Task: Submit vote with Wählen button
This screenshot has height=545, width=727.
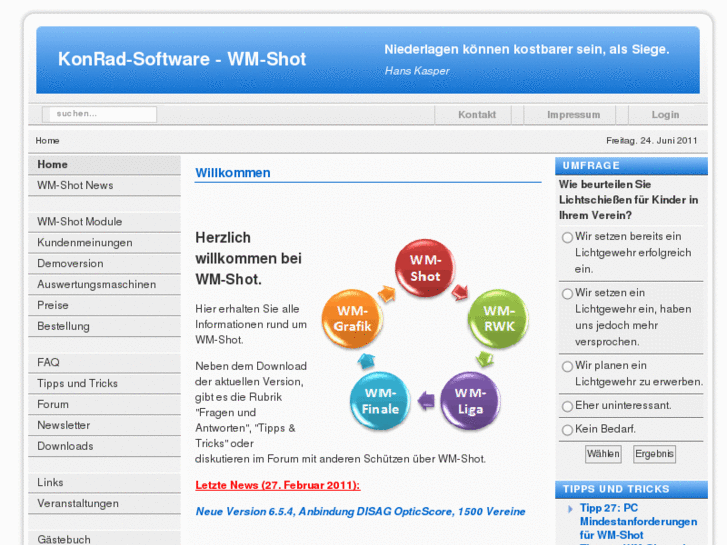Action: tap(603, 454)
